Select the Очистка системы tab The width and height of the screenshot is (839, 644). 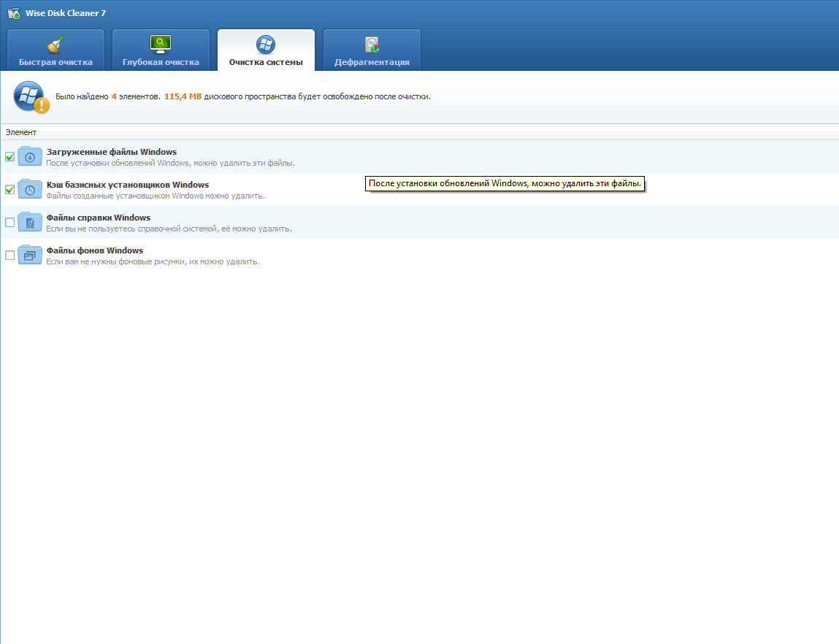(266, 50)
